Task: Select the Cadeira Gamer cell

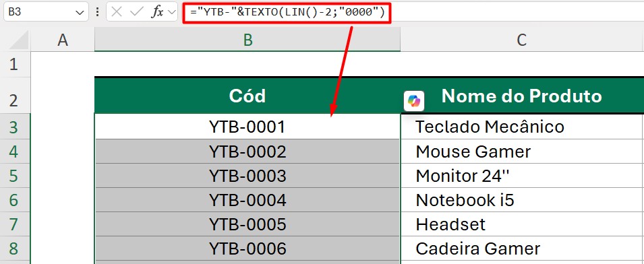Action: (522, 249)
